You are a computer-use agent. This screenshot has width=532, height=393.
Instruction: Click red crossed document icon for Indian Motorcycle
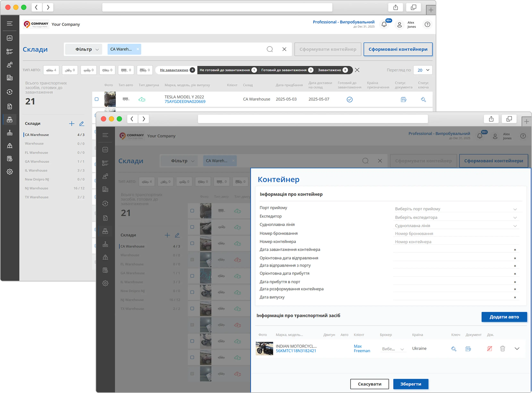(490, 349)
